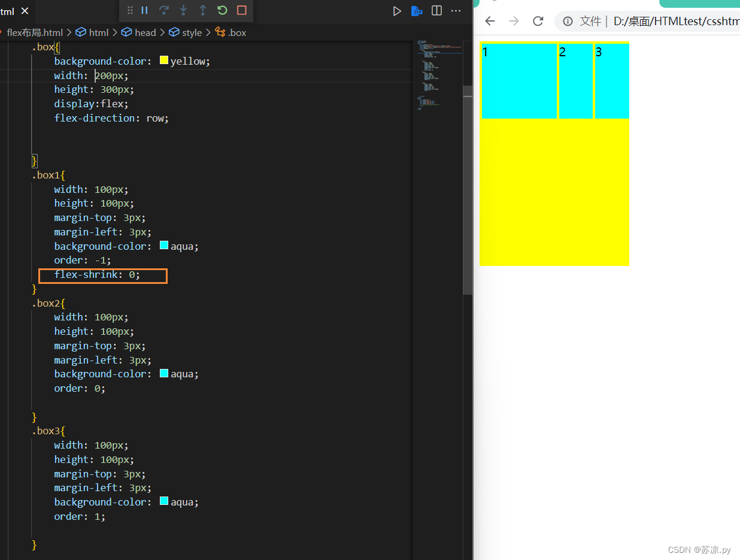Image resolution: width=740 pixels, height=560 pixels.
Task: Click aqua box 1 in browser
Action: pos(519,81)
